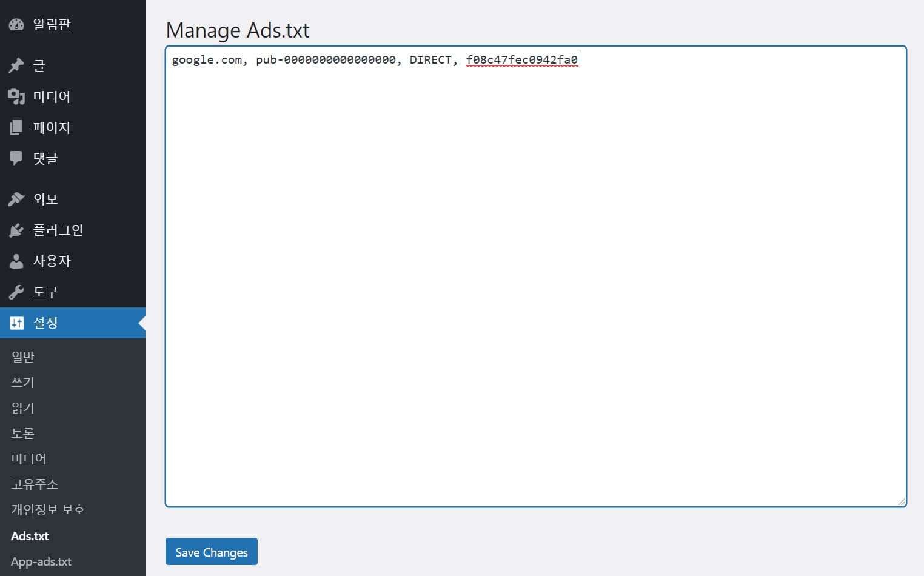
Task: Open the 일반 general settings
Action: click(x=22, y=357)
